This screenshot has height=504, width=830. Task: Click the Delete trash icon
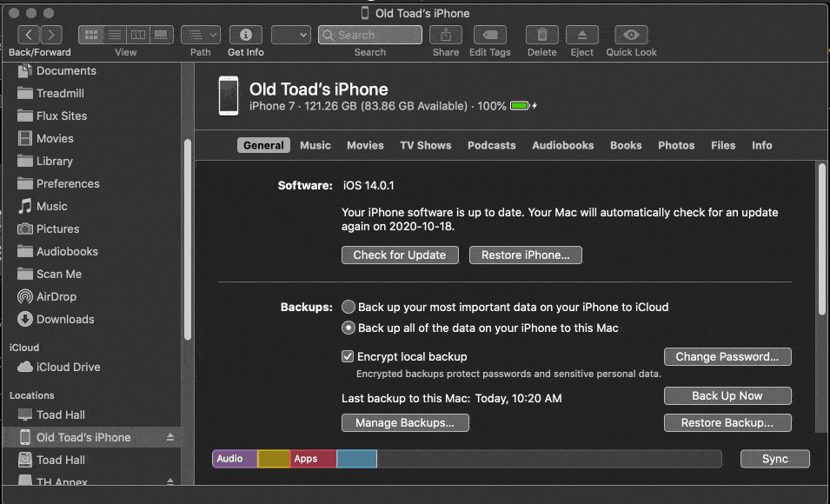pyautogui.click(x=542, y=35)
